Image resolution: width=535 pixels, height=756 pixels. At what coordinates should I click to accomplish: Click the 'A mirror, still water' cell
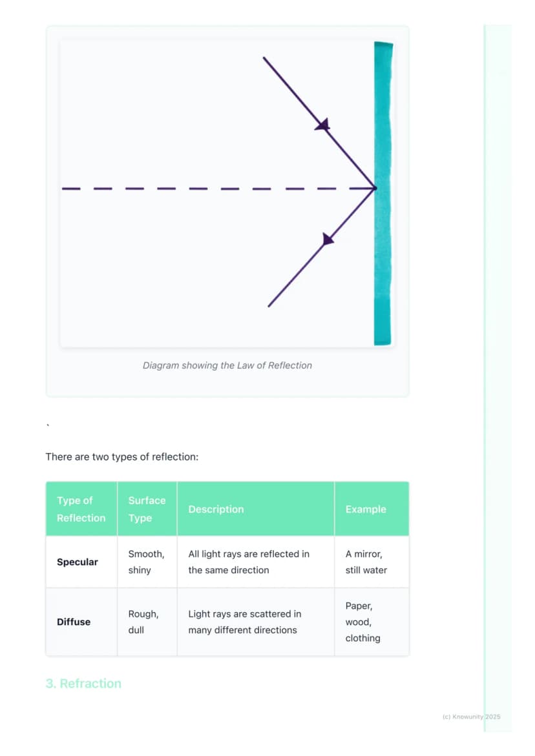click(372, 562)
